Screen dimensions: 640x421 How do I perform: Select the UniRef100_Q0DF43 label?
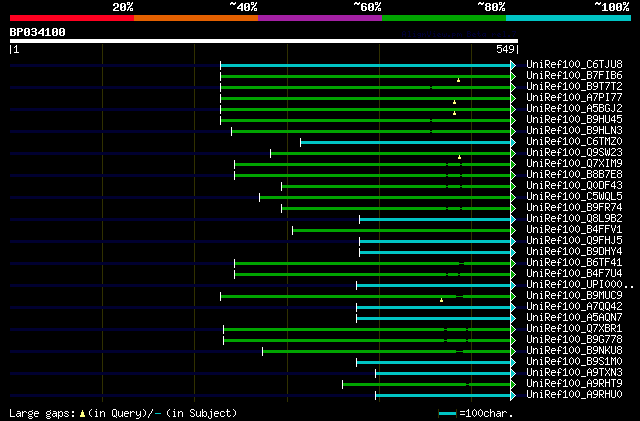point(574,186)
